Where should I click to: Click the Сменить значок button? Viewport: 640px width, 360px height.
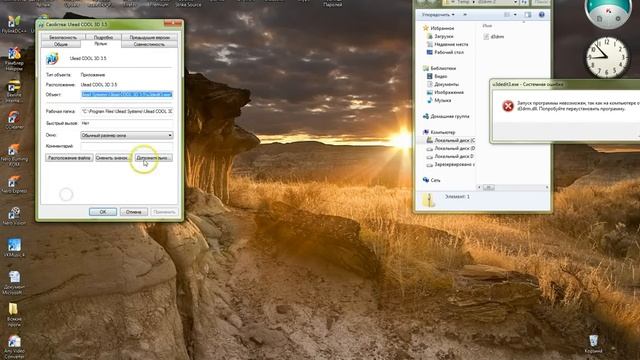point(113,158)
